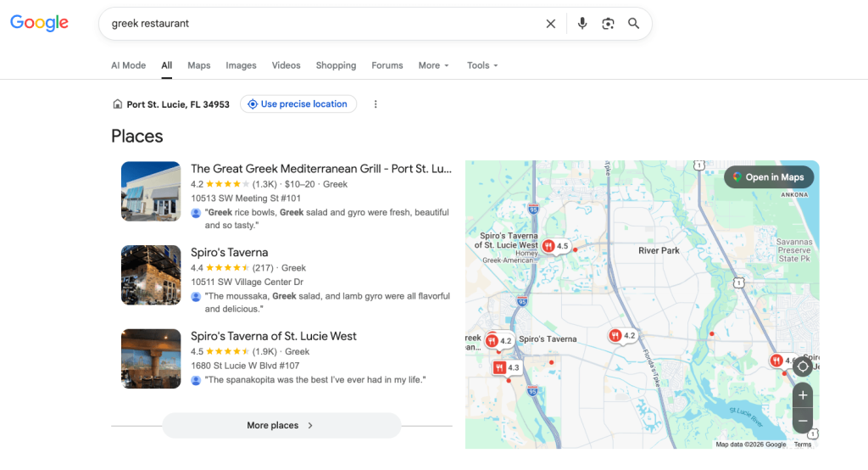Click the River Park map label

click(659, 250)
